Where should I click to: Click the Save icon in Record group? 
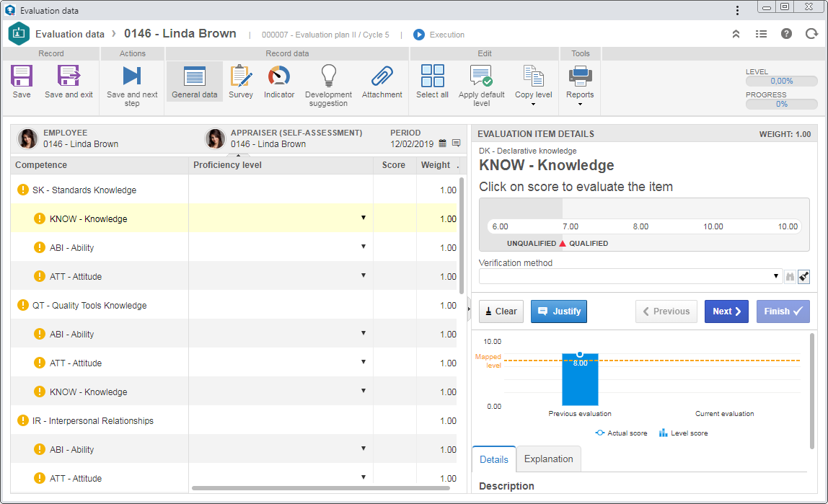tap(22, 76)
